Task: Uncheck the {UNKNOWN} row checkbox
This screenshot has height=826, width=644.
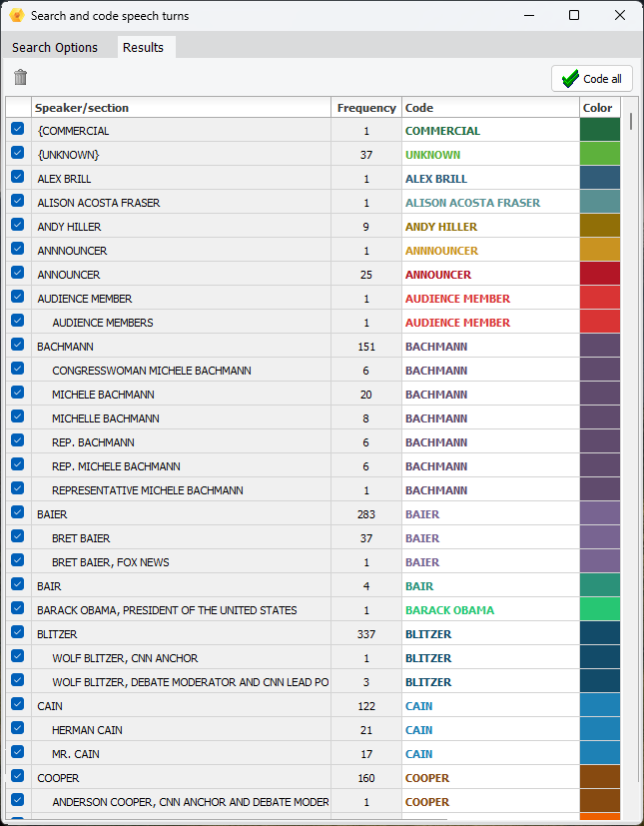Action: click(x=17, y=153)
